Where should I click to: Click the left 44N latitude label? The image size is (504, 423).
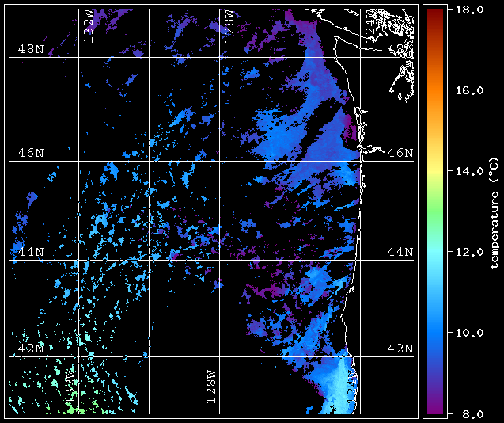click(x=31, y=252)
